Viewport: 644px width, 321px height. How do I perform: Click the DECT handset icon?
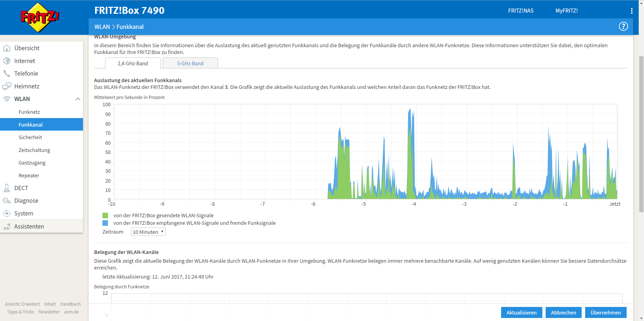click(x=7, y=188)
